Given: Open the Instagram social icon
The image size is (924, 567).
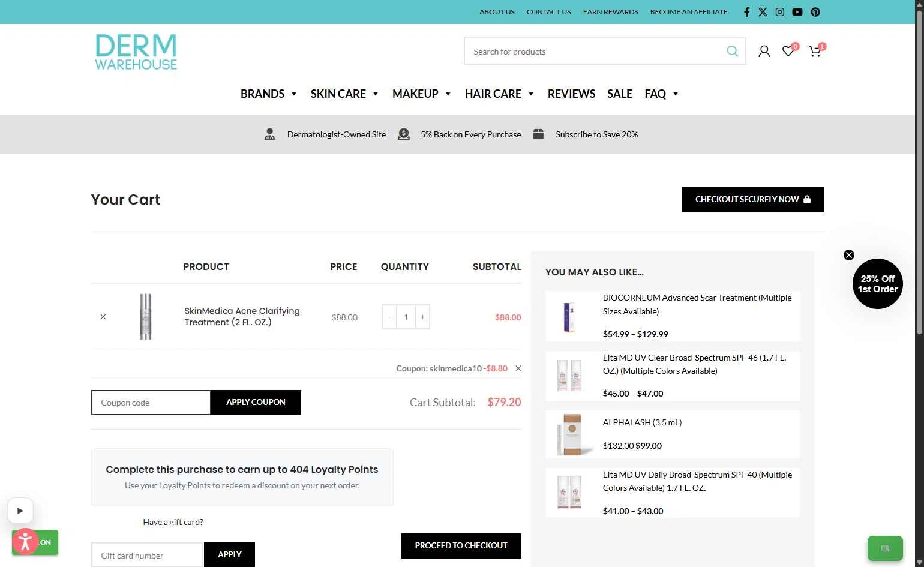Looking at the screenshot, I should (x=780, y=12).
